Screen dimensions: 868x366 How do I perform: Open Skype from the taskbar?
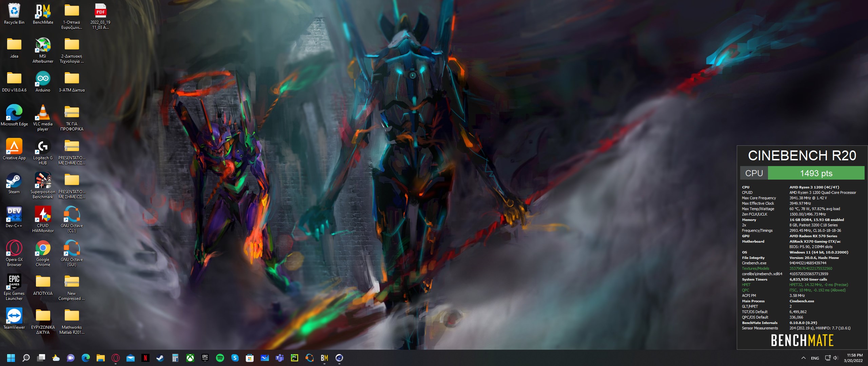click(x=235, y=358)
